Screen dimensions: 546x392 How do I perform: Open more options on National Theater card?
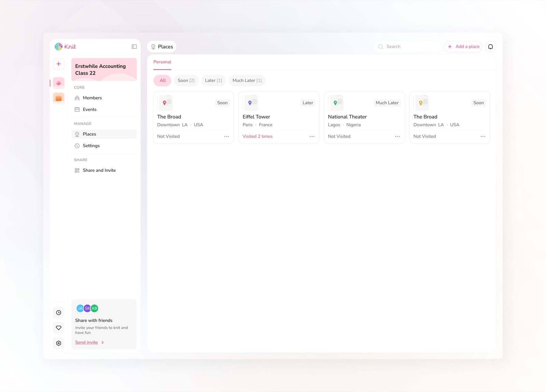pyautogui.click(x=397, y=136)
